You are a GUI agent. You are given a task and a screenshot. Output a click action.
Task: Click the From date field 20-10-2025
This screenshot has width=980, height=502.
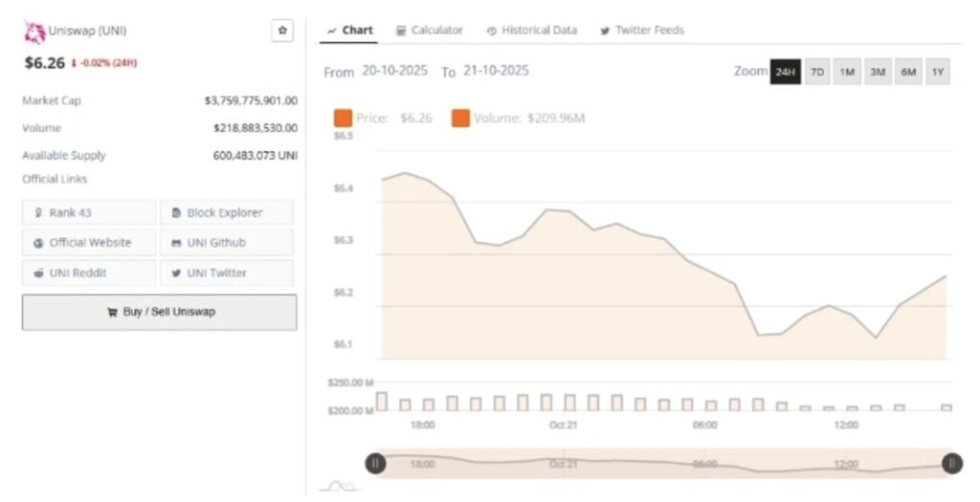click(396, 71)
